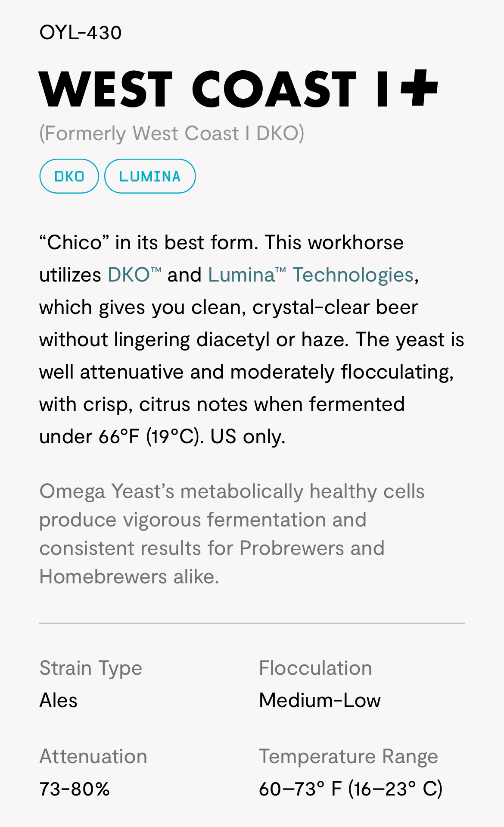Click the 73-80% attenuation value
Screen dimensions: 504x827
click(x=75, y=789)
